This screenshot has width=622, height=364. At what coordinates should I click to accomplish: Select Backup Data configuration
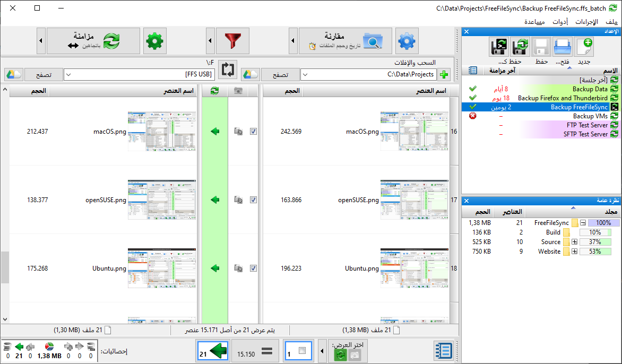click(x=541, y=89)
